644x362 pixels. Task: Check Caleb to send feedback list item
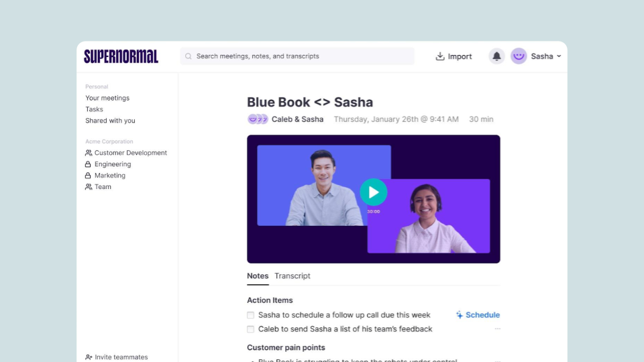click(x=251, y=329)
